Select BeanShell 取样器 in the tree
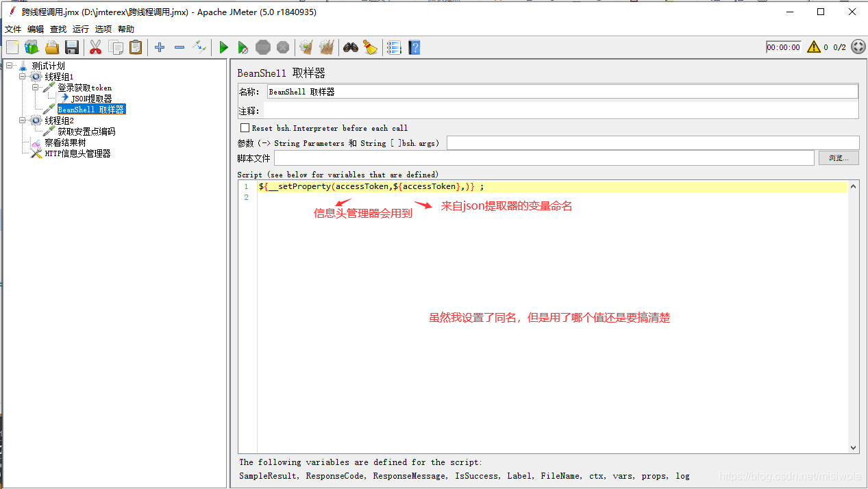The height and width of the screenshot is (489, 868). (91, 110)
